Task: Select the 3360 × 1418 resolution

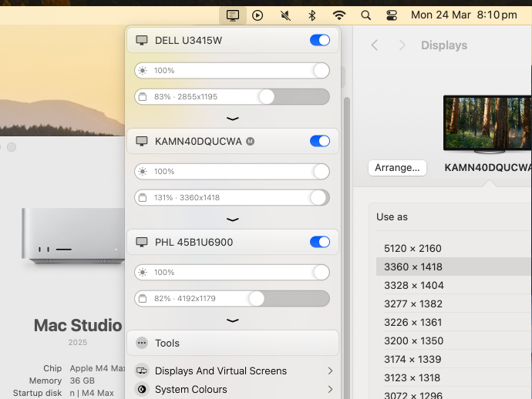Action: tap(454, 267)
